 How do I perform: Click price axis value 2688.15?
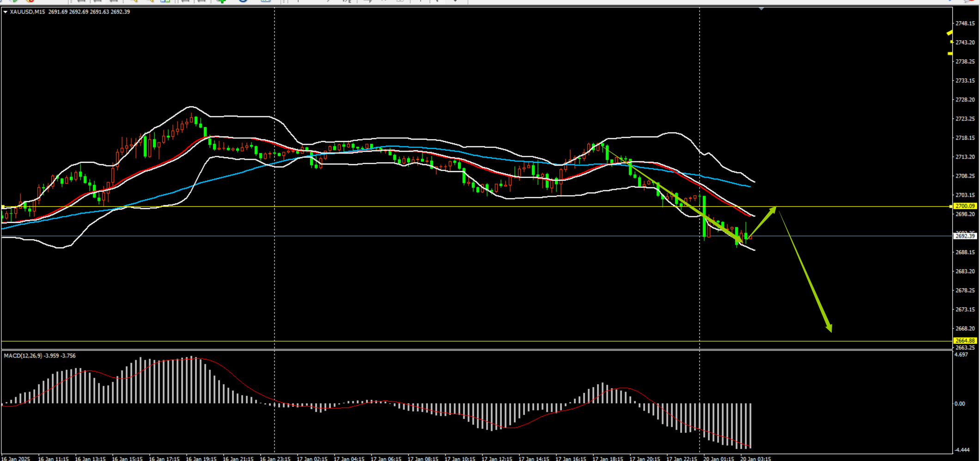tap(965, 252)
